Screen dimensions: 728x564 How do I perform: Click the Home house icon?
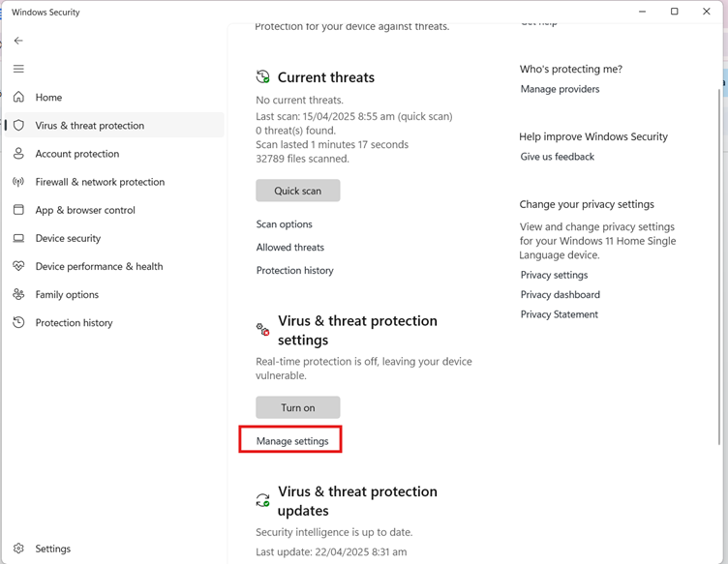(x=18, y=97)
